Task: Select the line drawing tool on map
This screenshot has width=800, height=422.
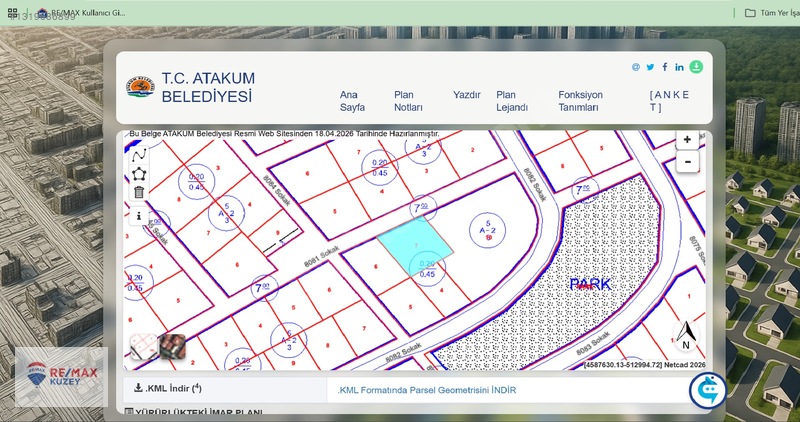Action: (139, 155)
